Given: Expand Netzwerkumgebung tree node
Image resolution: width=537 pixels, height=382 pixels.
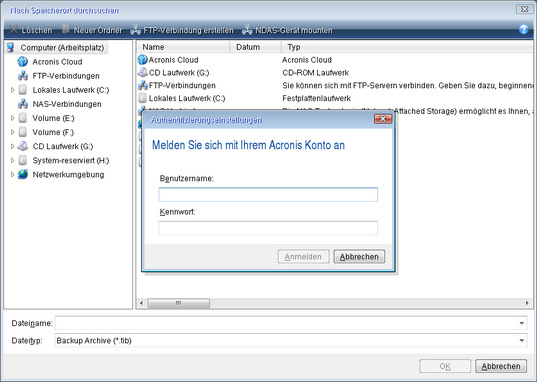Looking at the screenshot, I should 12,174.
